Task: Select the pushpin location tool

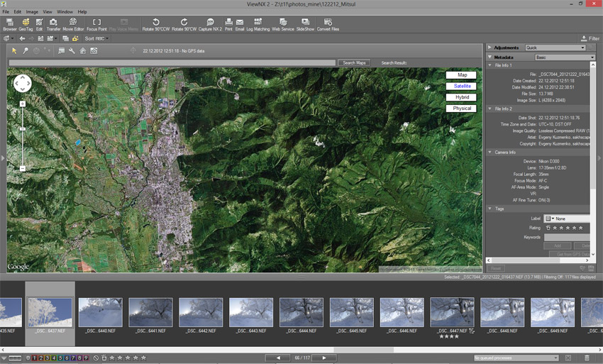Action: point(26,50)
